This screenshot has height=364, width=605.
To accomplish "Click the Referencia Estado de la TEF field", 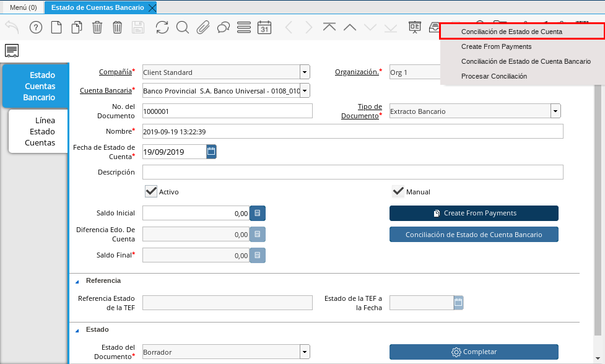I will [227, 303].
